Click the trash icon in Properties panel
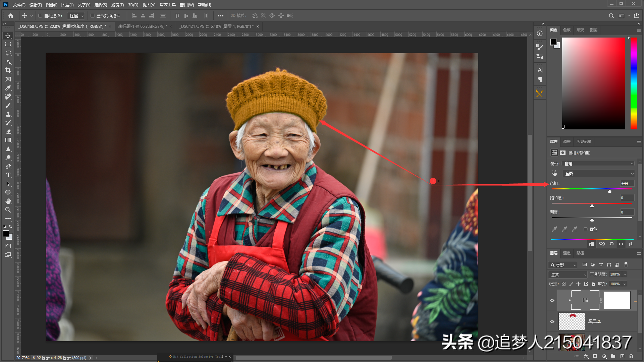 point(631,244)
